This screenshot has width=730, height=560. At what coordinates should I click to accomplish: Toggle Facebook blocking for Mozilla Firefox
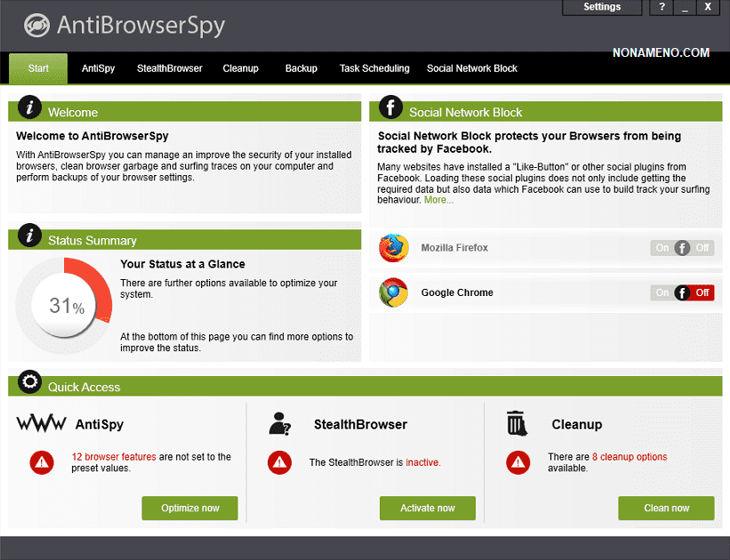click(682, 248)
